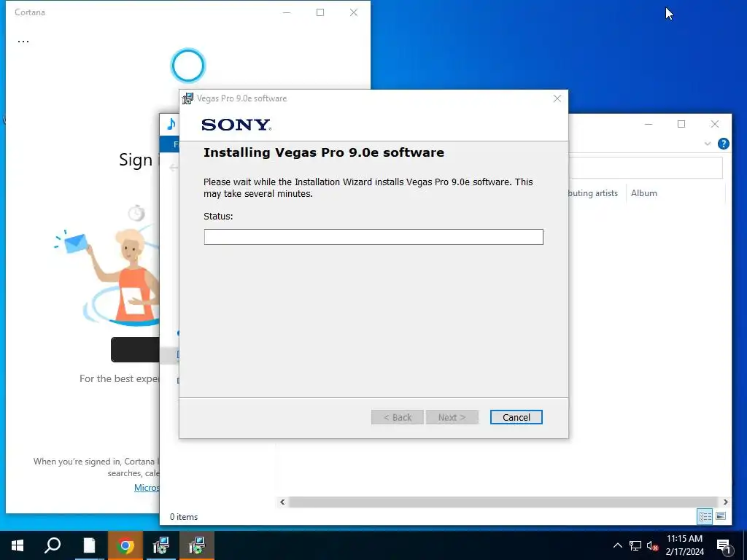
Task: Switch to details view in File Explorer
Action: pos(705,516)
